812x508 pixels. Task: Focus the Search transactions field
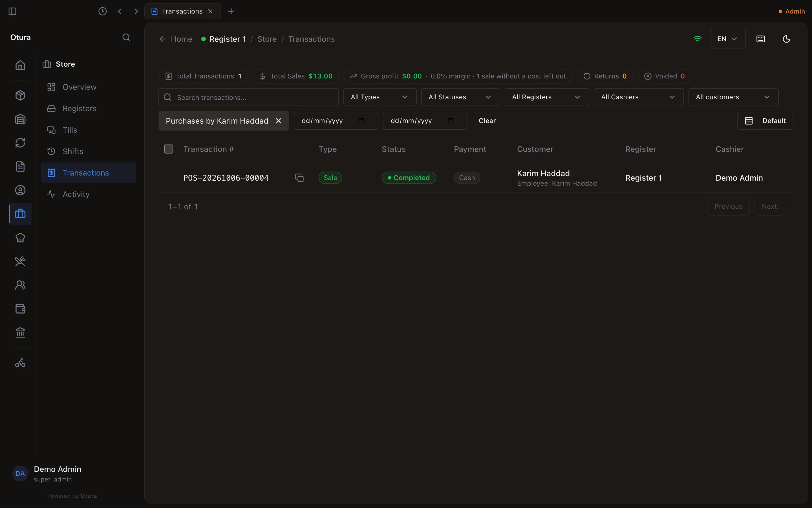pyautogui.click(x=248, y=97)
